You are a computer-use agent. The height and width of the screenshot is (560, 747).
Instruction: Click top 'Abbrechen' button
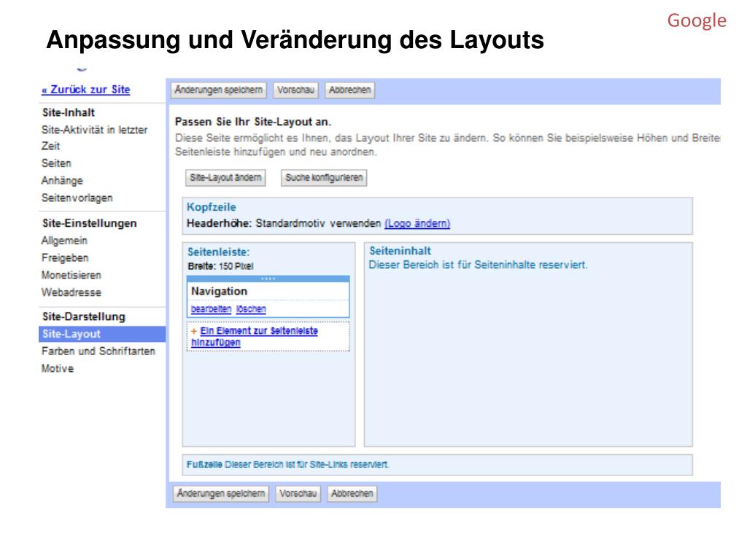pyautogui.click(x=349, y=90)
